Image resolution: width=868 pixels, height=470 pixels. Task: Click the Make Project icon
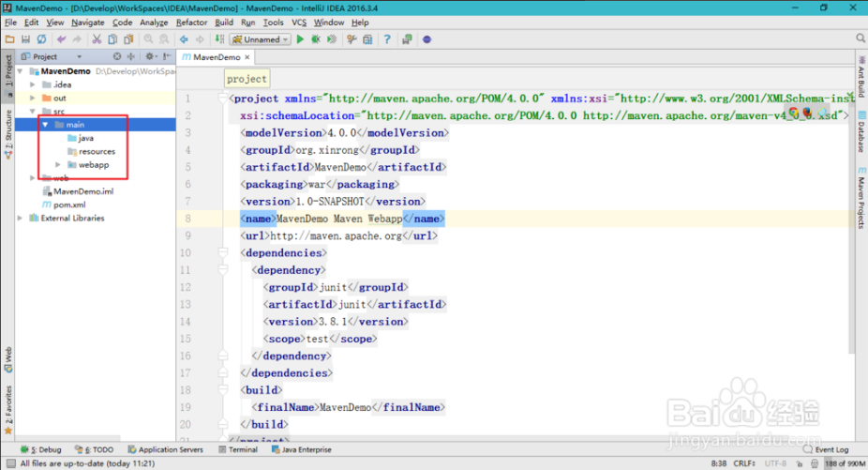(x=219, y=39)
